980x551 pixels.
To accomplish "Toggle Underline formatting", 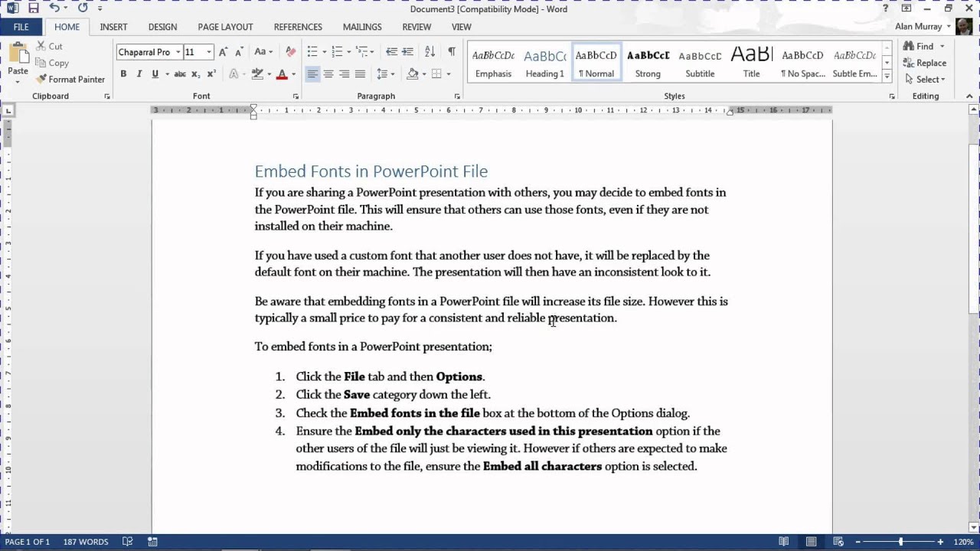I will [x=155, y=74].
